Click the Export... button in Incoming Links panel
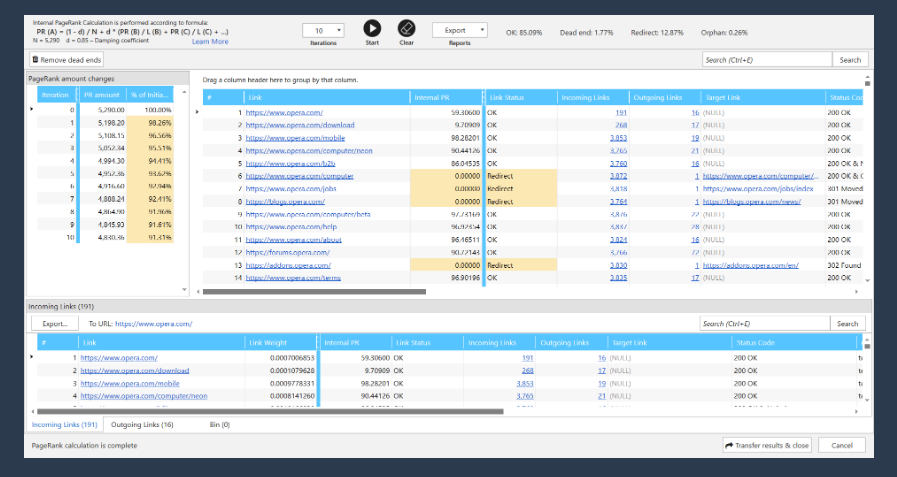The width and height of the screenshot is (897, 477). (55, 324)
